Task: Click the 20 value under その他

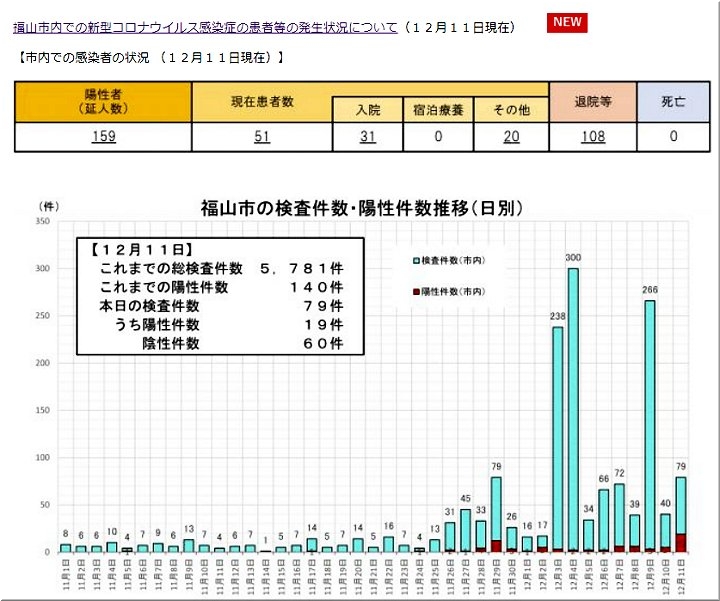Action: pyautogui.click(x=511, y=137)
